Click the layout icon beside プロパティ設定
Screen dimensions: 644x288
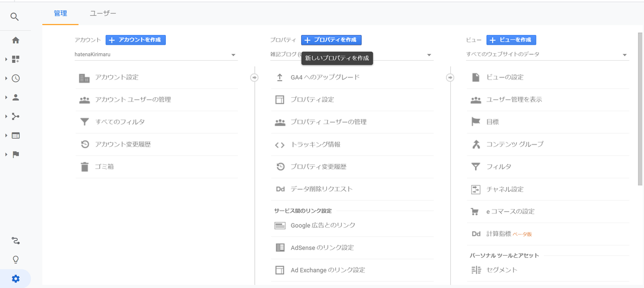(x=280, y=100)
